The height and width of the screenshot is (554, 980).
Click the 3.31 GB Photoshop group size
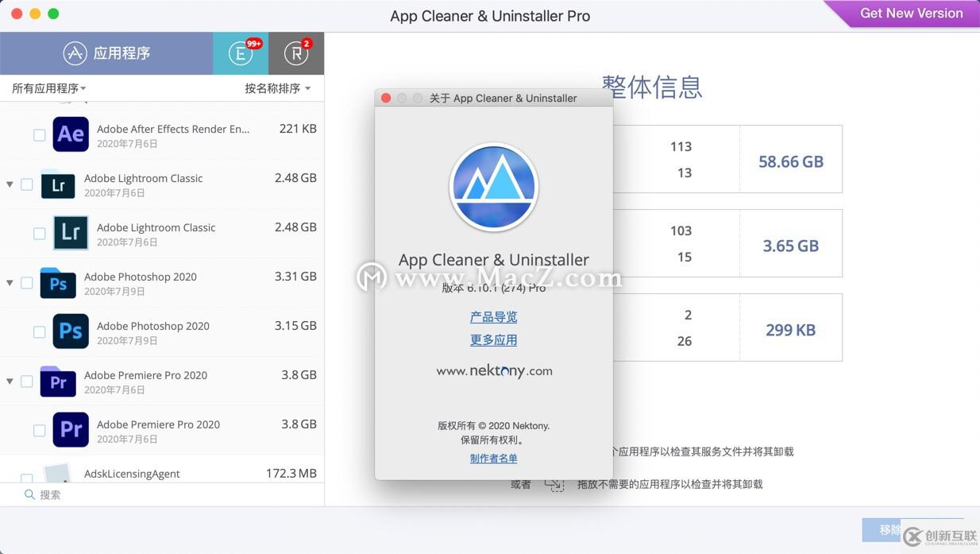coord(295,277)
